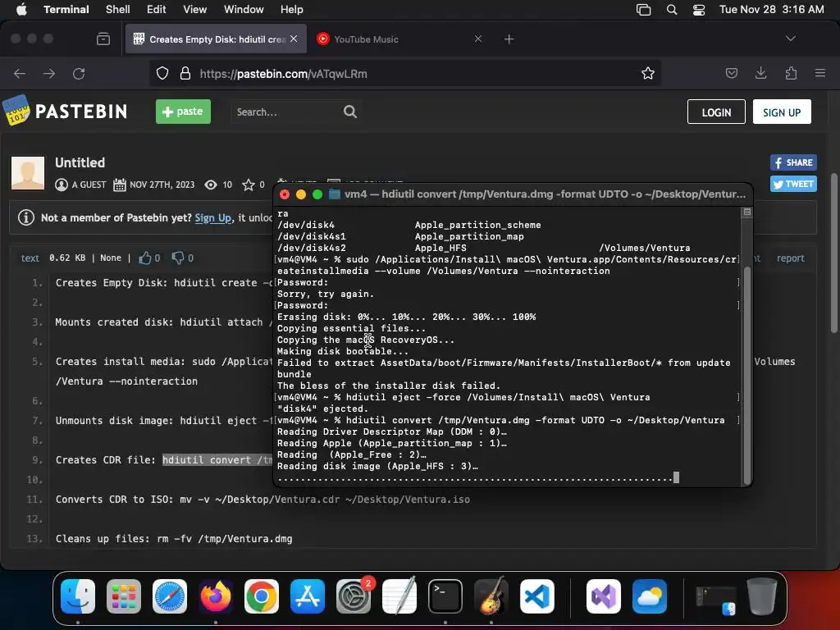Open Finder from the Dock
Screen dimensions: 840x630
pyautogui.click(x=78, y=596)
